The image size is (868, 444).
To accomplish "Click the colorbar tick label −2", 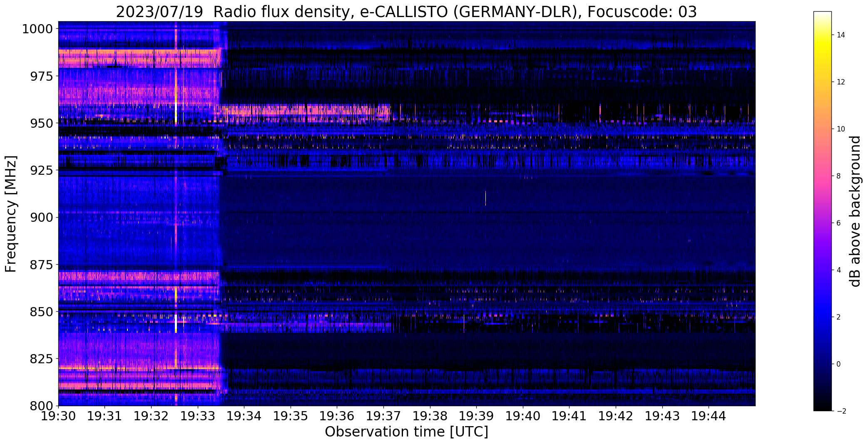I will [841, 411].
